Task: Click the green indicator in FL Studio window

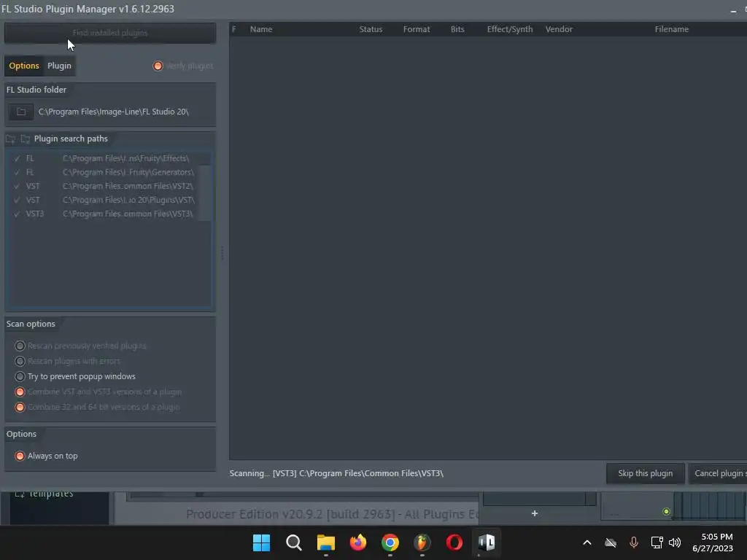Action: click(666, 511)
